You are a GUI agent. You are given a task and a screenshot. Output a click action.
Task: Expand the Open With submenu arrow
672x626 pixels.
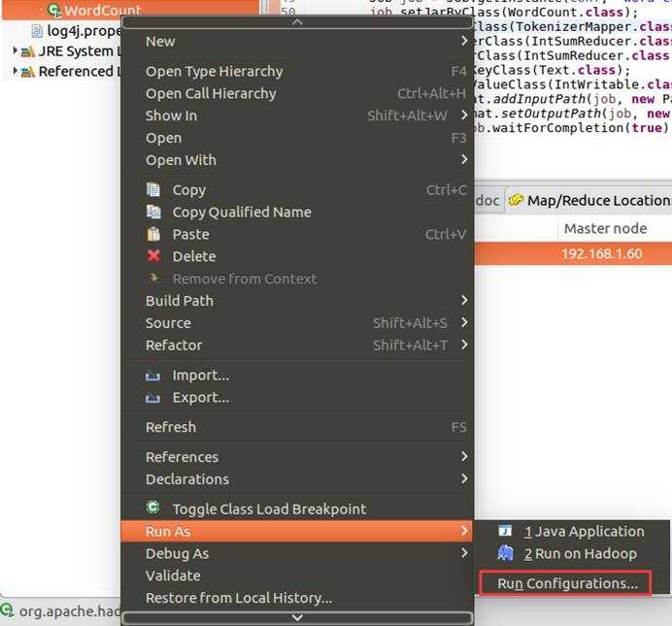click(x=464, y=159)
